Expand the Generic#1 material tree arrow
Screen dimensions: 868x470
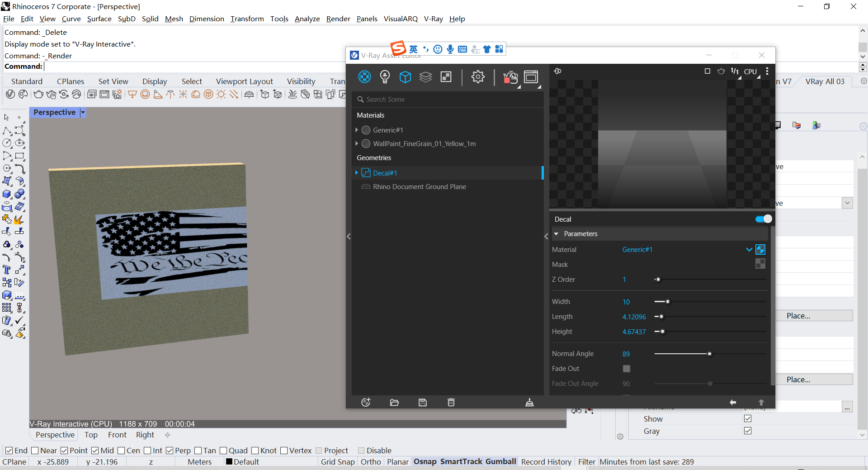tap(357, 130)
